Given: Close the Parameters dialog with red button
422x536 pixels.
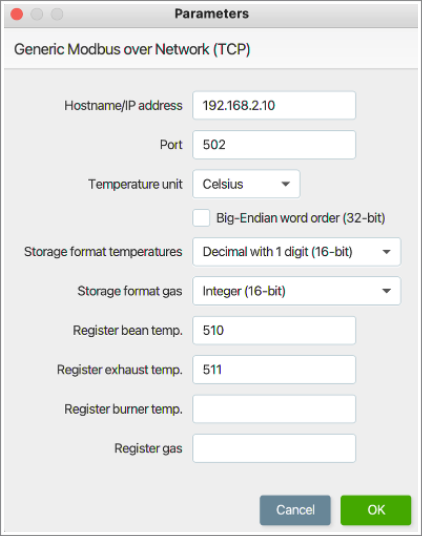Looking at the screenshot, I should [x=17, y=14].
